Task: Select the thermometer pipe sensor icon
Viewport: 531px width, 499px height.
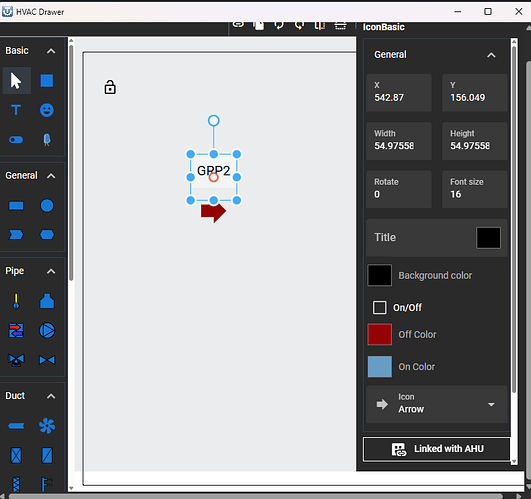Action: tap(16, 301)
